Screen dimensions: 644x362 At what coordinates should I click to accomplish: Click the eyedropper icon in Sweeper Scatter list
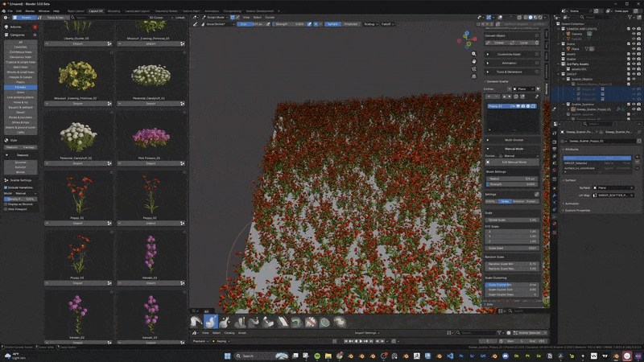(536, 97)
